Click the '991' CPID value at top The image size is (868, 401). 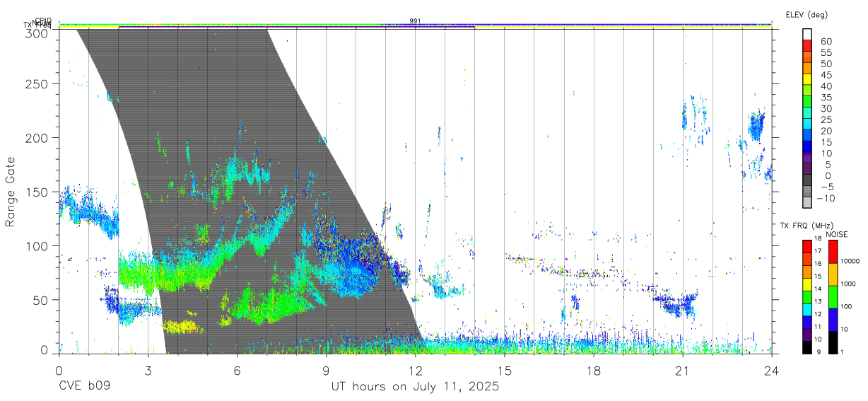click(415, 21)
